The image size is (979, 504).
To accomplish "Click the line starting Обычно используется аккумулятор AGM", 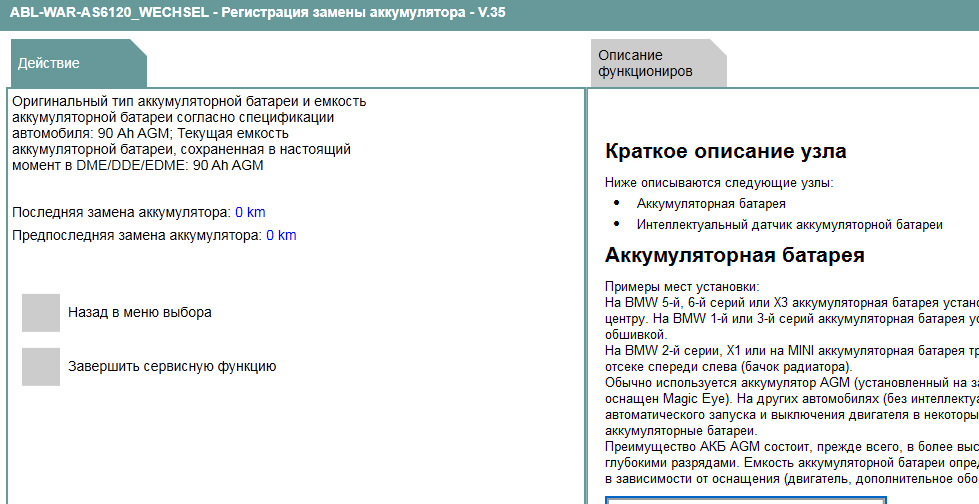I will tap(792, 383).
